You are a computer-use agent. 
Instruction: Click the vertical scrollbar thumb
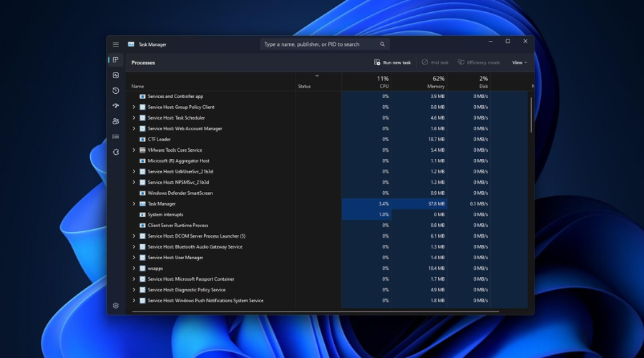(531, 115)
